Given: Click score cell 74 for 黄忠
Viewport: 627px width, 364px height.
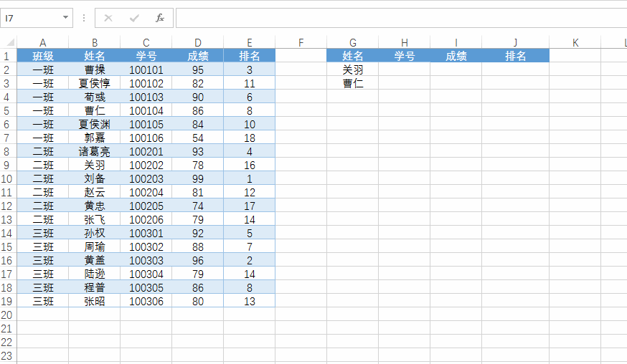Looking at the screenshot, I should click(x=197, y=206).
